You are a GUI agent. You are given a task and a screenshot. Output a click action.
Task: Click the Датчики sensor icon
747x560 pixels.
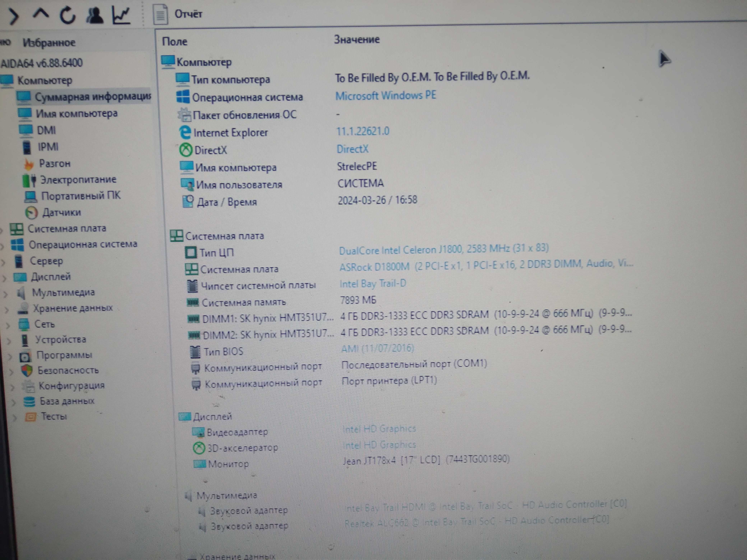coord(31,213)
